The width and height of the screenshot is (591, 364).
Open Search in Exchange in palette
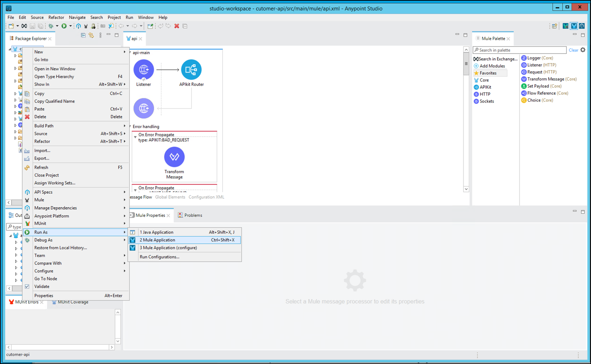pos(495,59)
